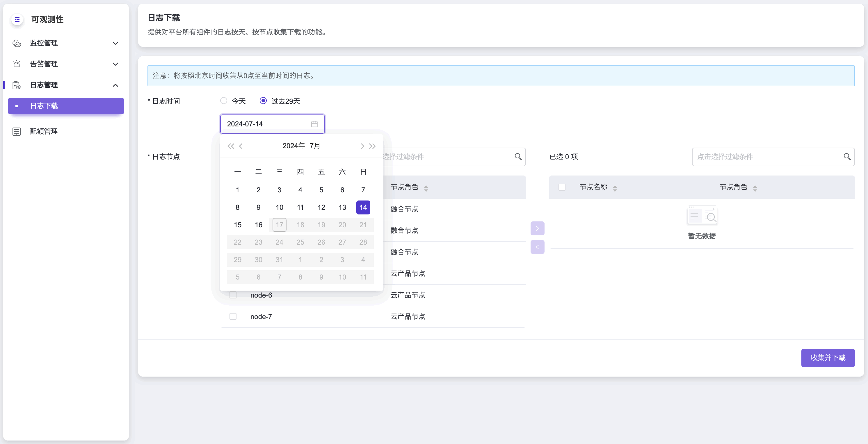The height and width of the screenshot is (444, 868).
Task: Click the 收集并下载 button
Action: (828, 357)
